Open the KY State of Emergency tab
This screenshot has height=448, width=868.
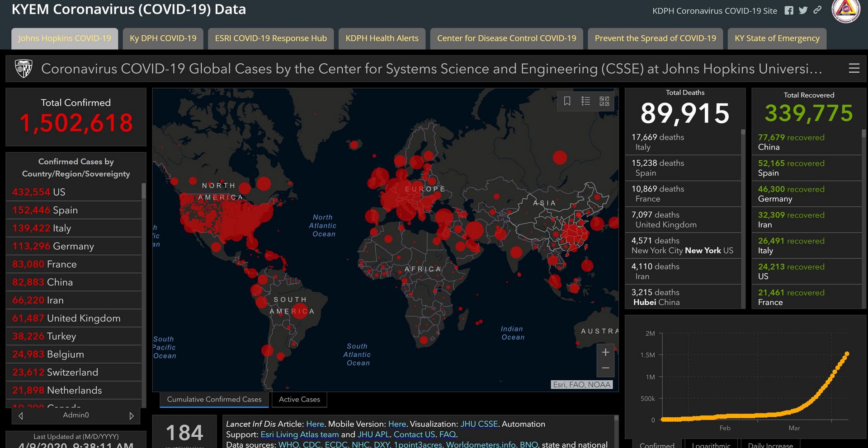tap(777, 38)
